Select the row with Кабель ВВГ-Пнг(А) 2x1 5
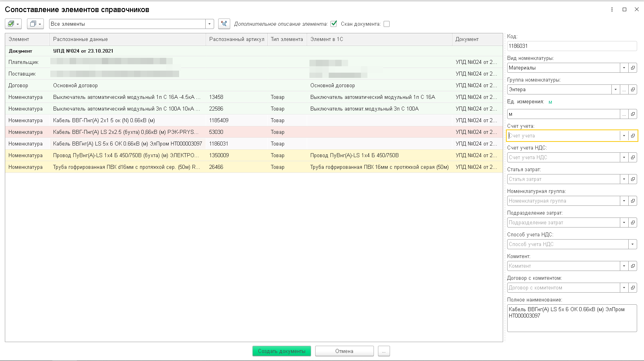This screenshot has width=644, height=361. point(254,121)
